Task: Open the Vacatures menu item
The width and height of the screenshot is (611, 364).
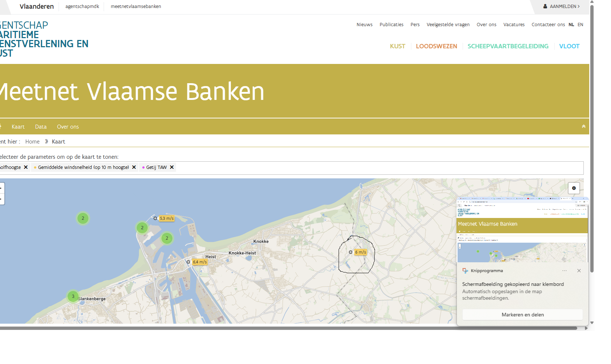Action: click(x=514, y=25)
